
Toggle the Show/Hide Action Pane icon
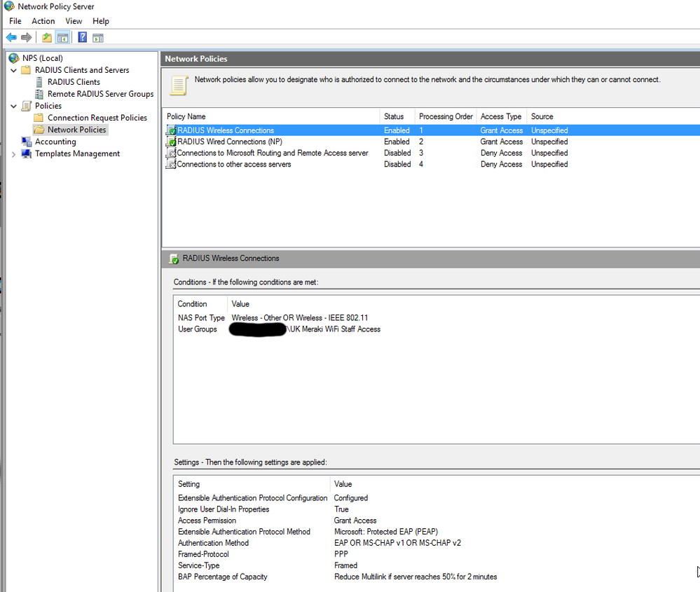(x=98, y=38)
